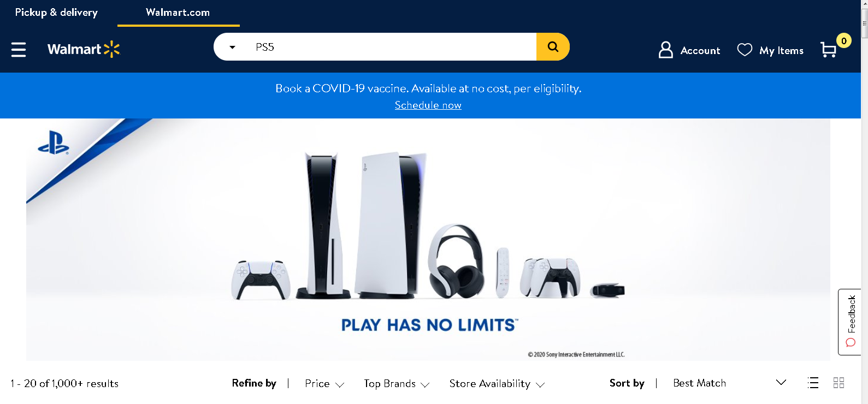The height and width of the screenshot is (404, 868).
Task: Switch to grid view layout
Action: pyautogui.click(x=839, y=383)
